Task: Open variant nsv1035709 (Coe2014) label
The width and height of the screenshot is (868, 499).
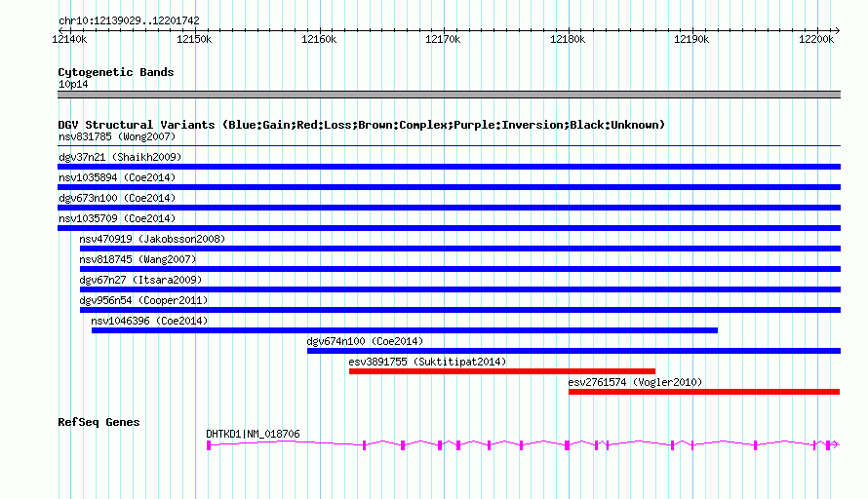Action: click(x=117, y=218)
